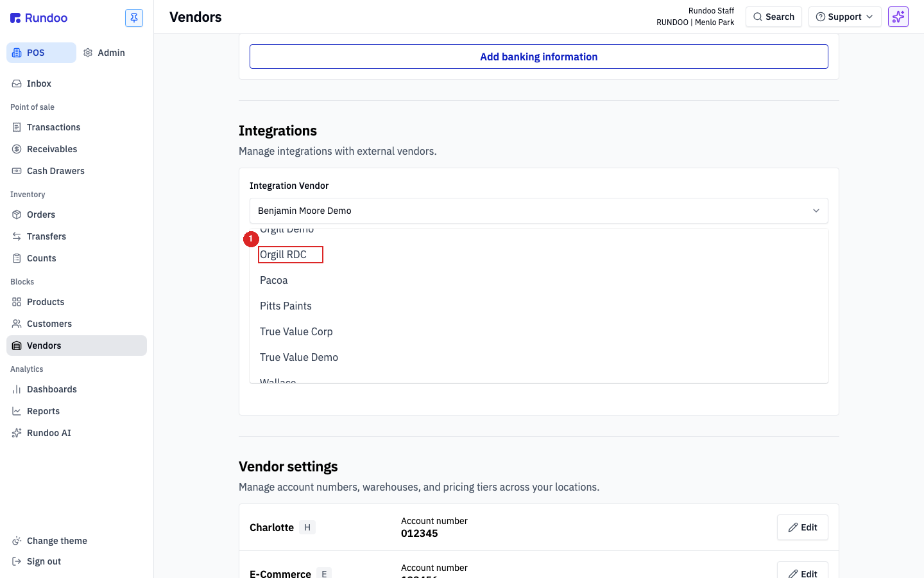The image size is (924, 578).
Task: Click the Charlotte location name
Action: pyautogui.click(x=271, y=527)
